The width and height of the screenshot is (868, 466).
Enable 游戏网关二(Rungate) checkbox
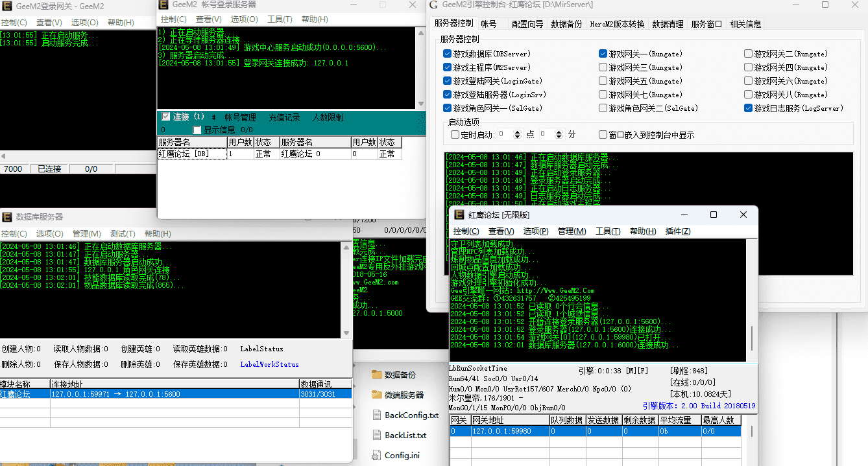point(748,54)
